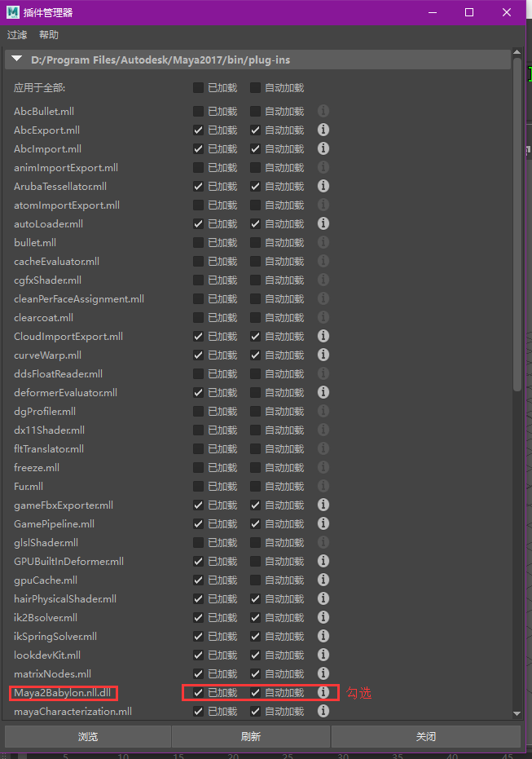Click info icon for gpuCache.mll

[x=323, y=580]
